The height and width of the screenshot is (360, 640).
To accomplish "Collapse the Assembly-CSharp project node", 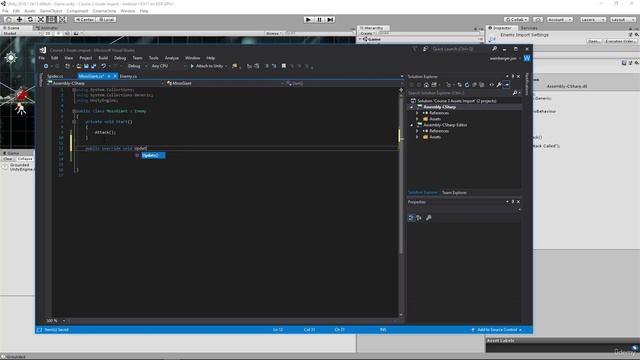I will [x=411, y=107].
